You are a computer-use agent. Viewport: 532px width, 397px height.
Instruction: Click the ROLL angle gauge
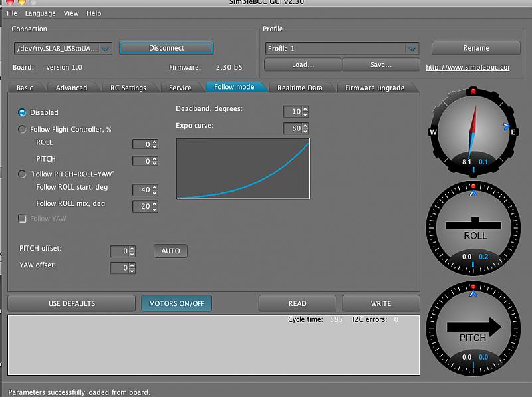click(x=473, y=228)
